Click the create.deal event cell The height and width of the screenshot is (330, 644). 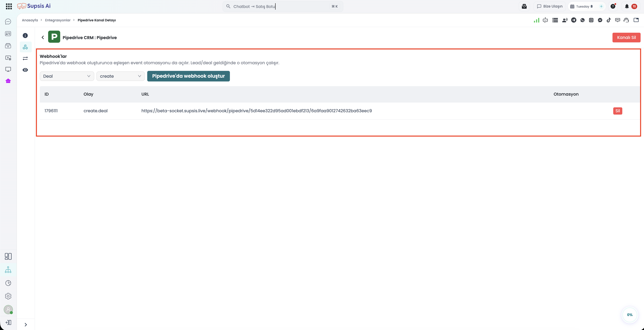click(x=96, y=111)
